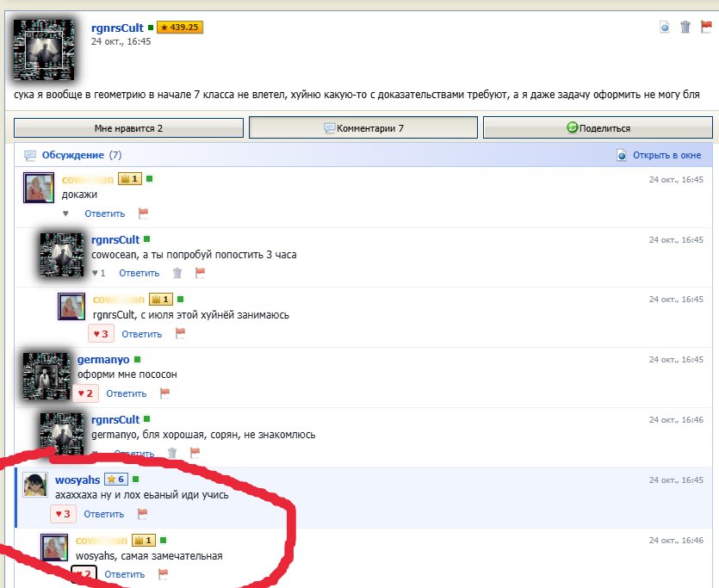
Task: Flag the "самая замечательная" comment
Action: click(x=163, y=573)
